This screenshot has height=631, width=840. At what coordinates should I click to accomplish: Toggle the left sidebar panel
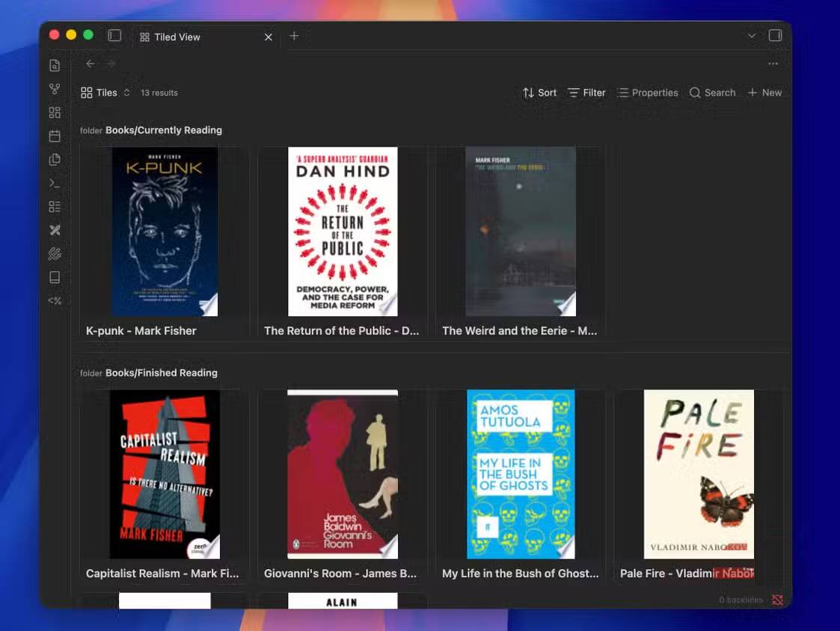[x=114, y=35]
